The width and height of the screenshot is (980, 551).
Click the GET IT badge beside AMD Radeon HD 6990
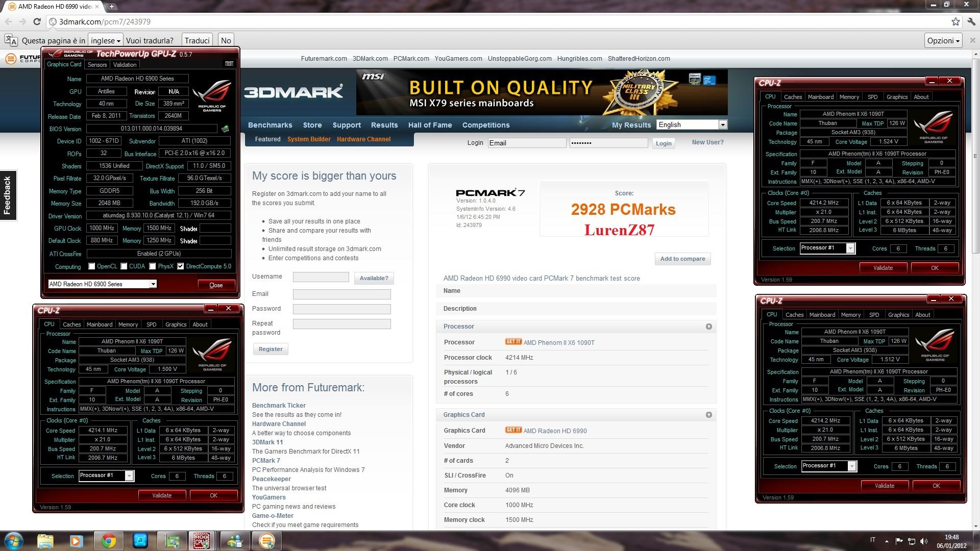click(513, 430)
